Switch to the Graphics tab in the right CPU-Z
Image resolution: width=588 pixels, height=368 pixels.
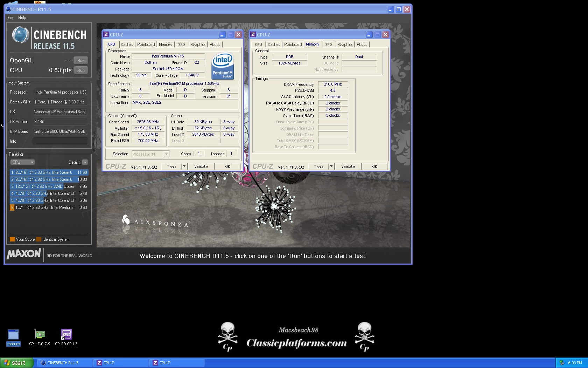click(345, 45)
